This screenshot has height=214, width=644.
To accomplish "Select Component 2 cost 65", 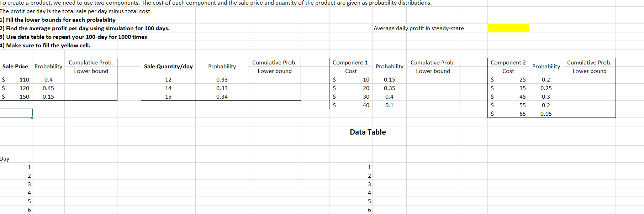I will (x=522, y=114).
